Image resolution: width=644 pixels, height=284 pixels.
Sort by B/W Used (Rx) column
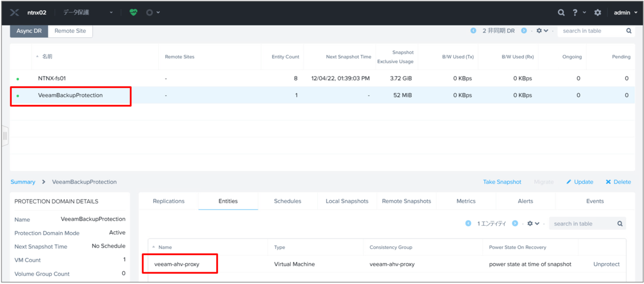point(517,57)
